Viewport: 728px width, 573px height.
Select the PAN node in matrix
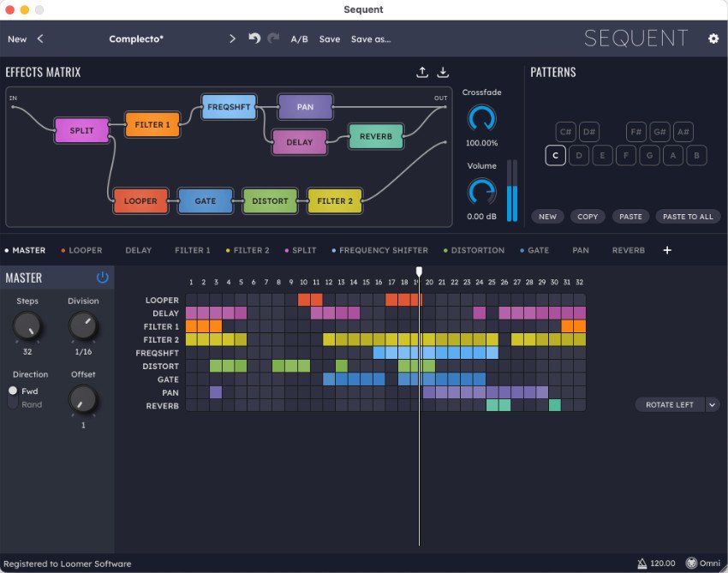pyautogui.click(x=305, y=107)
